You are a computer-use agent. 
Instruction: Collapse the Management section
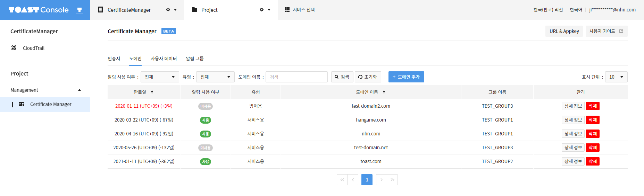tap(80, 90)
